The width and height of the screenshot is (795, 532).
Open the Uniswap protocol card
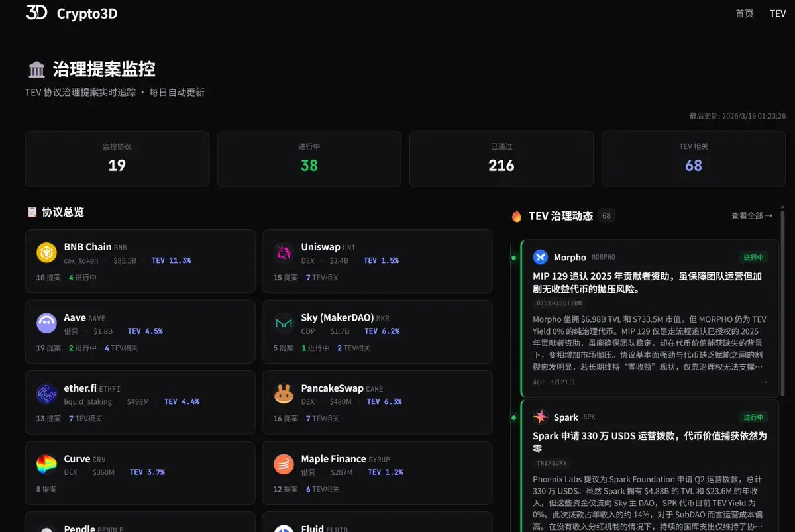(377, 261)
